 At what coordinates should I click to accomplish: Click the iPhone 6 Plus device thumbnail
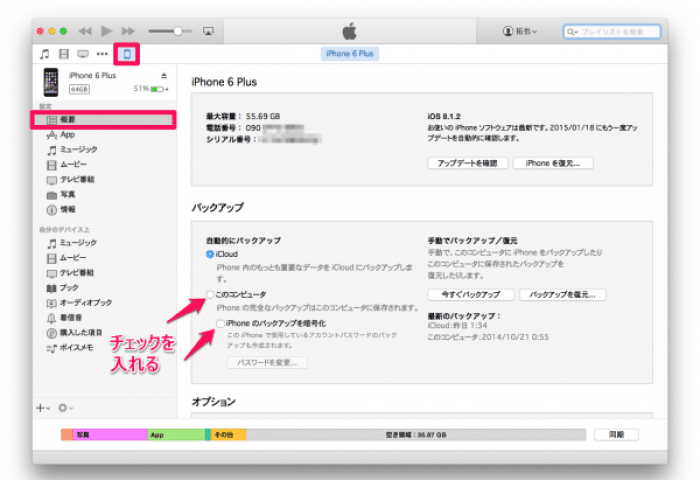point(51,82)
